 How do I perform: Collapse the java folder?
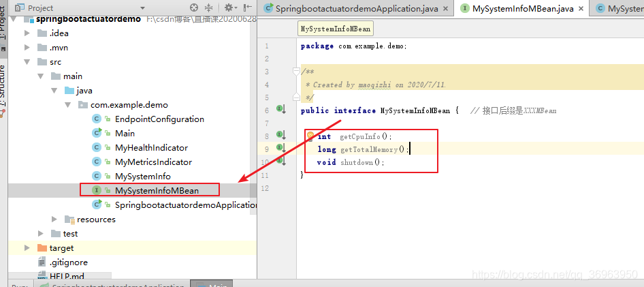tap(54, 91)
